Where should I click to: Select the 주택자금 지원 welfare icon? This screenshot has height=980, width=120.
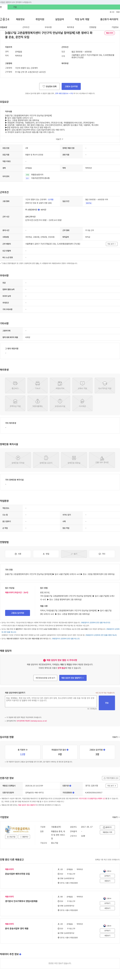[15, 403]
